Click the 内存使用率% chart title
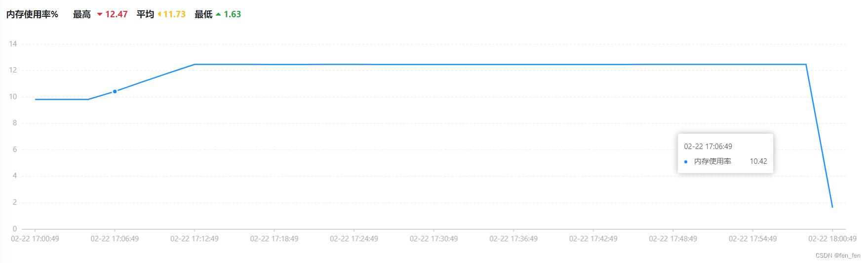 (x=32, y=14)
